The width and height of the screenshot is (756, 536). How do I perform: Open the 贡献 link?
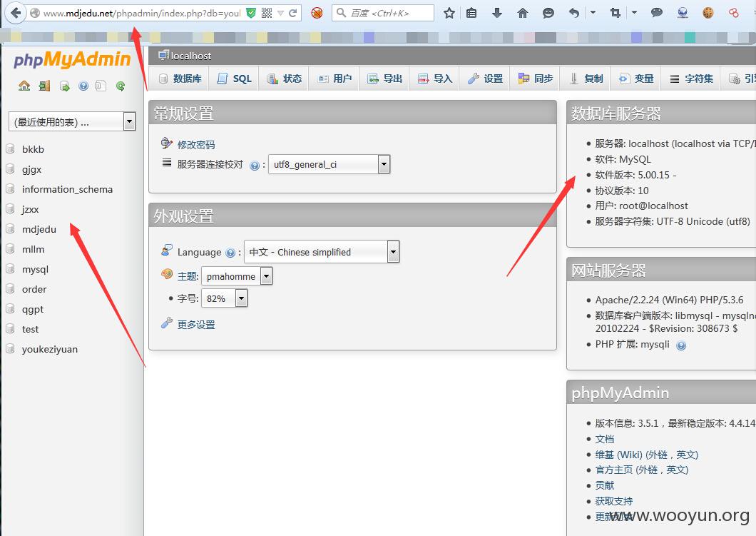point(605,485)
